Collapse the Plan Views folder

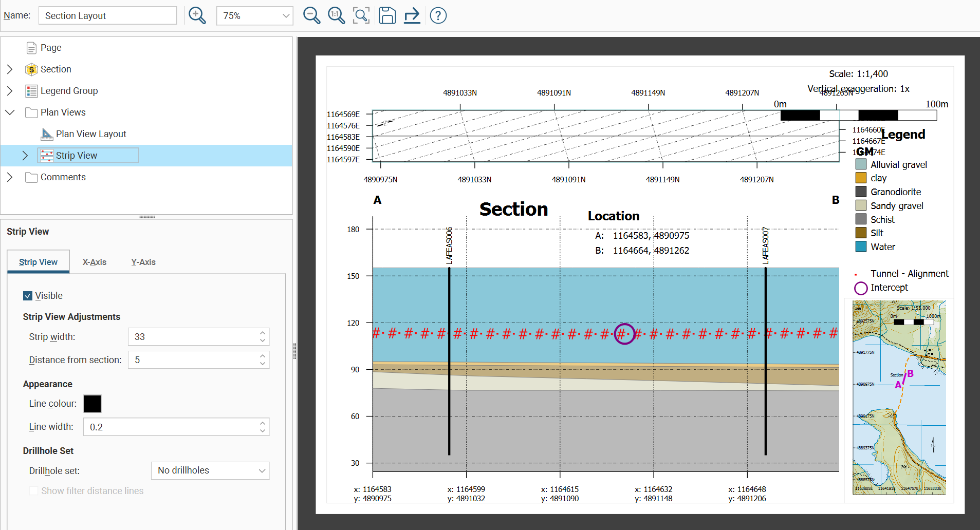coord(10,112)
